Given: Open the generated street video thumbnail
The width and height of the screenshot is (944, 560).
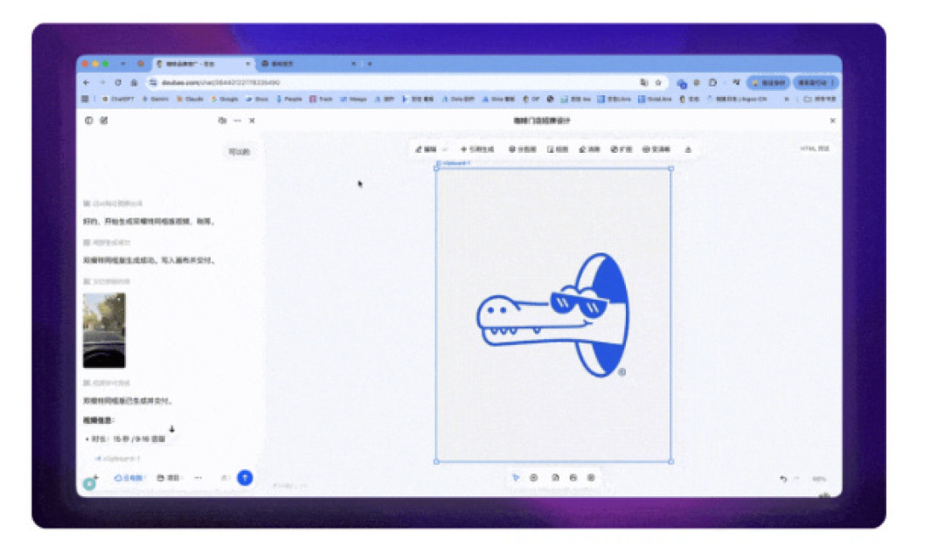Looking at the screenshot, I should tap(104, 330).
